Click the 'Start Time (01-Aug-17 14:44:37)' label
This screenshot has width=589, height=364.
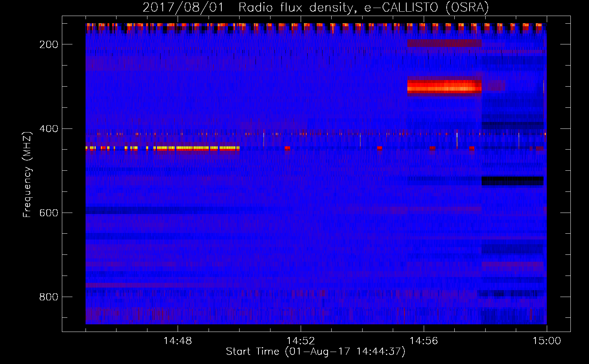pos(315,352)
